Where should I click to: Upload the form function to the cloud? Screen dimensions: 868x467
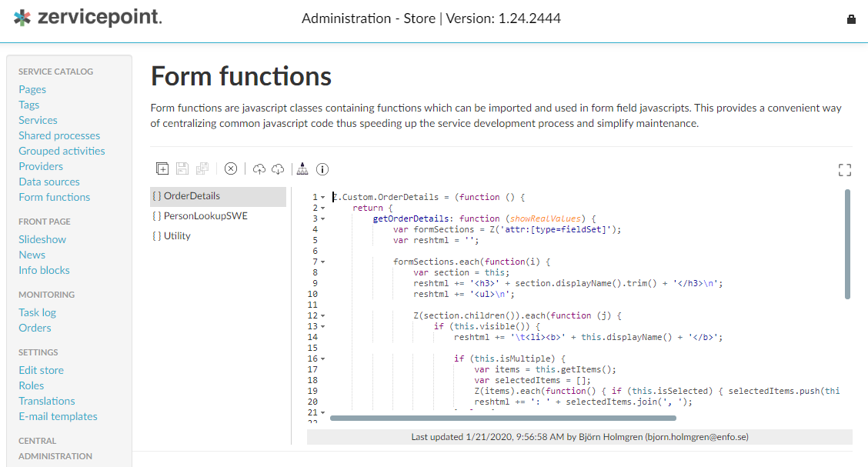tap(260, 168)
